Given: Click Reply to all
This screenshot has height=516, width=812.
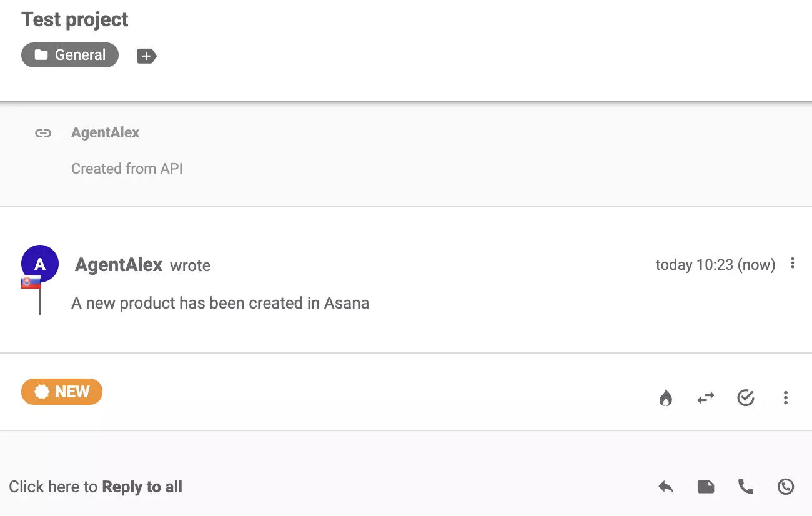Looking at the screenshot, I should coord(142,486).
